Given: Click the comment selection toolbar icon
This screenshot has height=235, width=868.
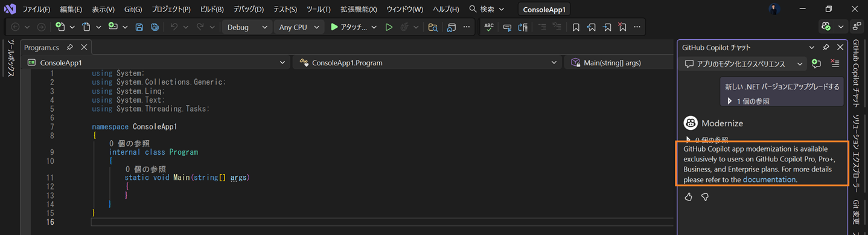Looking at the screenshot, I should coord(542,27).
